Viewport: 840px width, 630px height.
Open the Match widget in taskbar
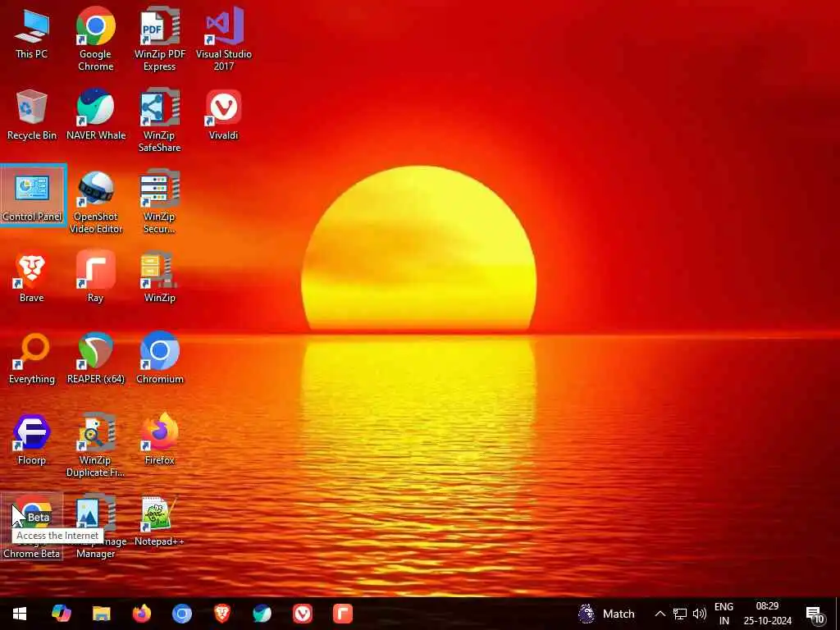tap(606, 614)
